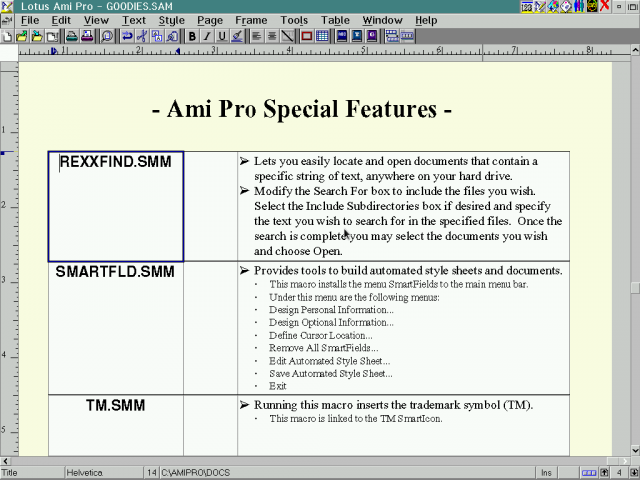This screenshot has width=640, height=480.
Task: Click the SmartIcon set arrows icon
Action: pos(392,36)
